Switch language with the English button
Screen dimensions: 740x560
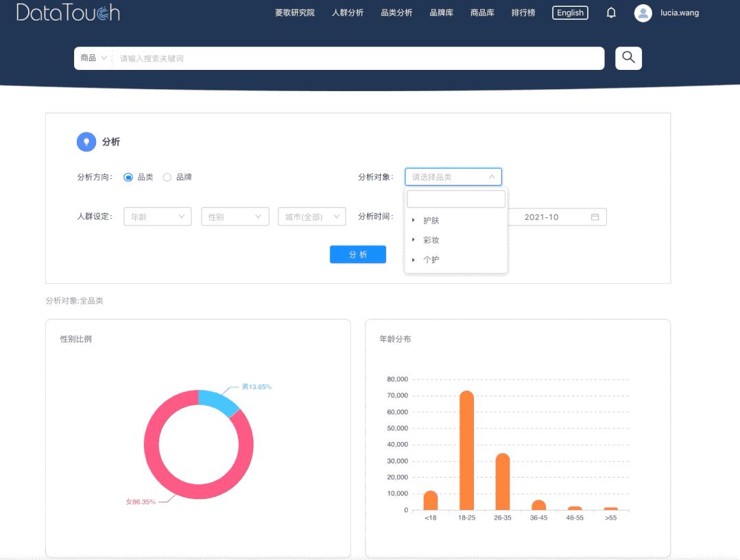[570, 13]
